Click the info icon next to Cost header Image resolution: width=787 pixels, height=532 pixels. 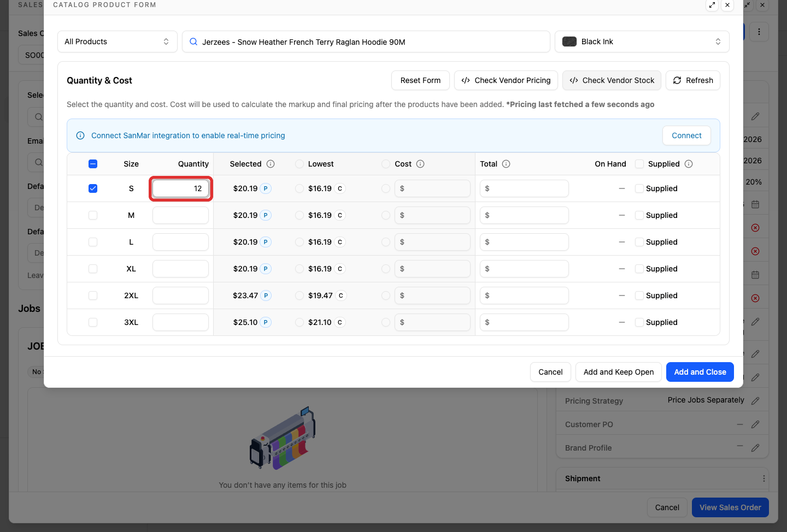(x=420, y=164)
